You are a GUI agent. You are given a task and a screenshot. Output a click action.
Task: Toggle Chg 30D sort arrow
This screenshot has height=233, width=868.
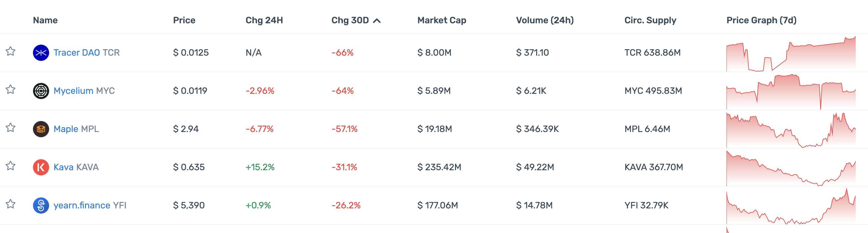click(x=377, y=21)
